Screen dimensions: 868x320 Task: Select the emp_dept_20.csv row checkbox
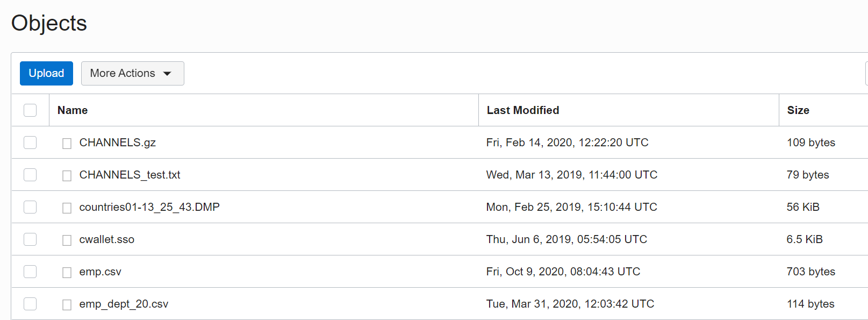tap(30, 304)
